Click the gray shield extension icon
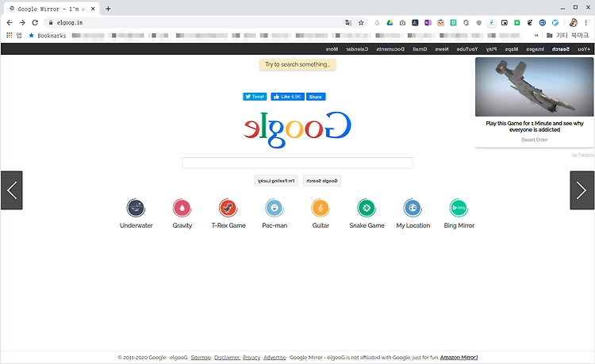595x364 pixels. coord(478,23)
